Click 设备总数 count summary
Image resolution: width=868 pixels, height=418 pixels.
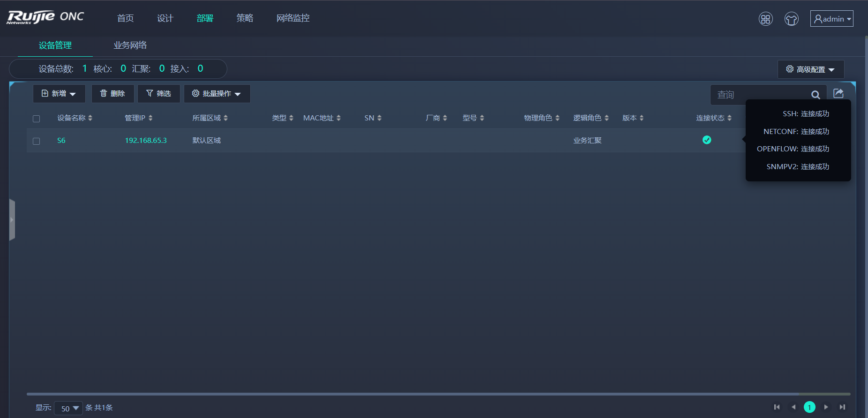click(63, 69)
